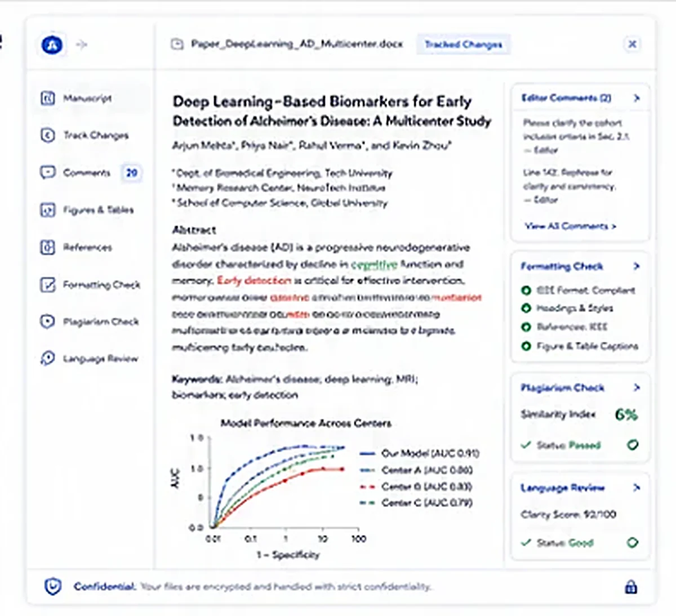Click the Language Review sidebar icon
The width and height of the screenshot is (676, 616).
(x=48, y=358)
